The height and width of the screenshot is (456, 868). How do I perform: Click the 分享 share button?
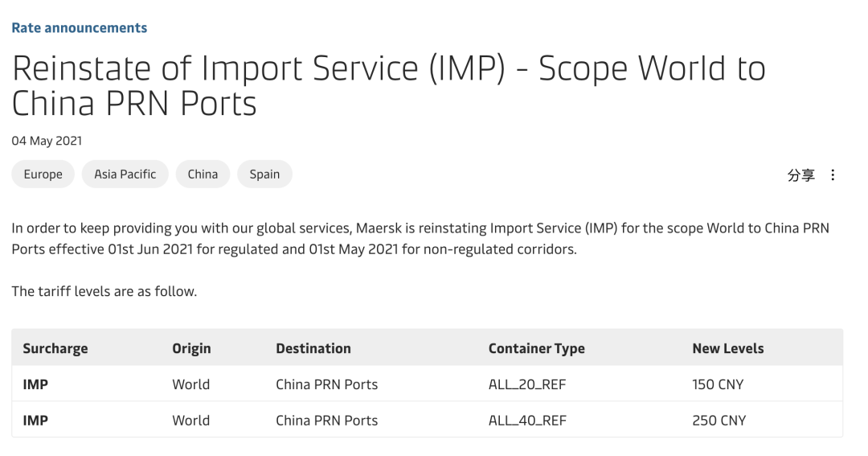pyautogui.click(x=800, y=175)
